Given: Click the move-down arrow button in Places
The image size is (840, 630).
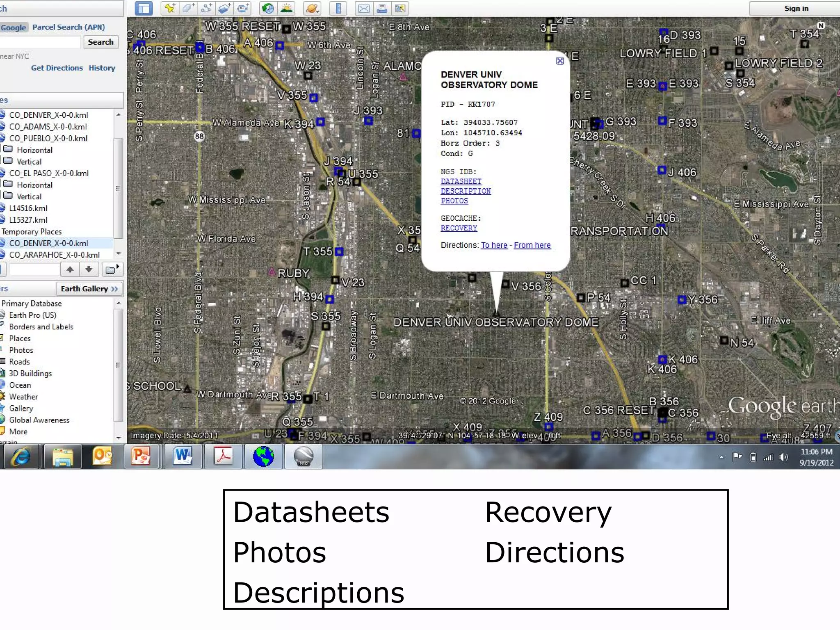Looking at the screenshot, I should click(89, 269).
